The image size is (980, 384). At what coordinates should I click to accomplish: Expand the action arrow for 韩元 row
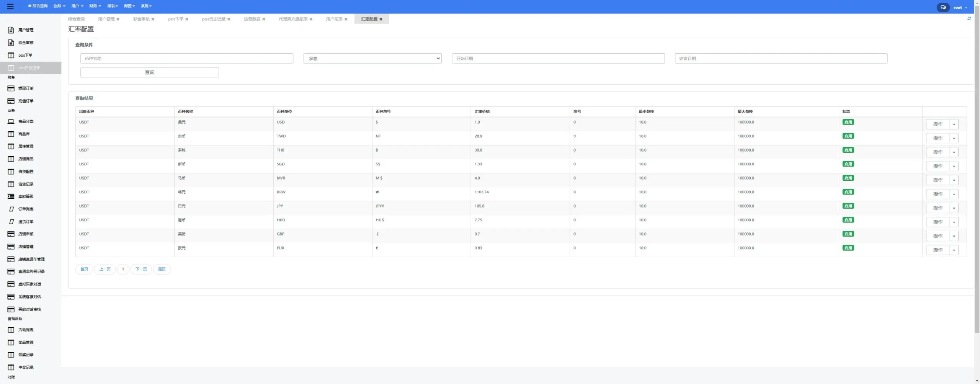[x=954, y=194]
